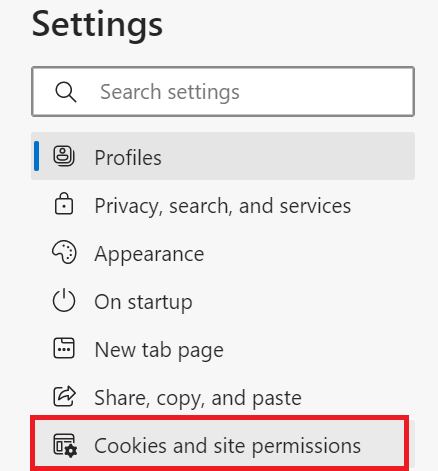Open Privacy, search, and services

pos(223,205)
